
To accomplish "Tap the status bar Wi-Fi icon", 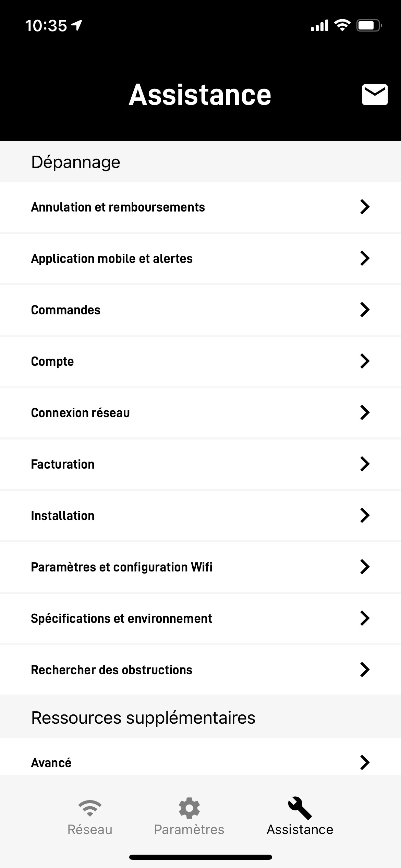I will [x=342, y=25].
